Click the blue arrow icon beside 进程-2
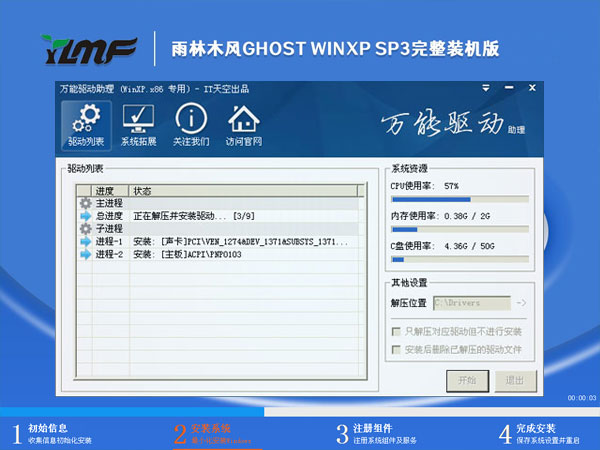The width and height of the screenshot is (600, 450). click(x=85, y=254)
